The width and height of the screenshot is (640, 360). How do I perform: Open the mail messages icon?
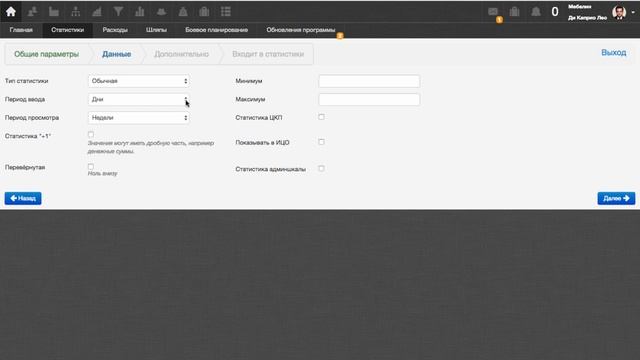click(493, 12)
